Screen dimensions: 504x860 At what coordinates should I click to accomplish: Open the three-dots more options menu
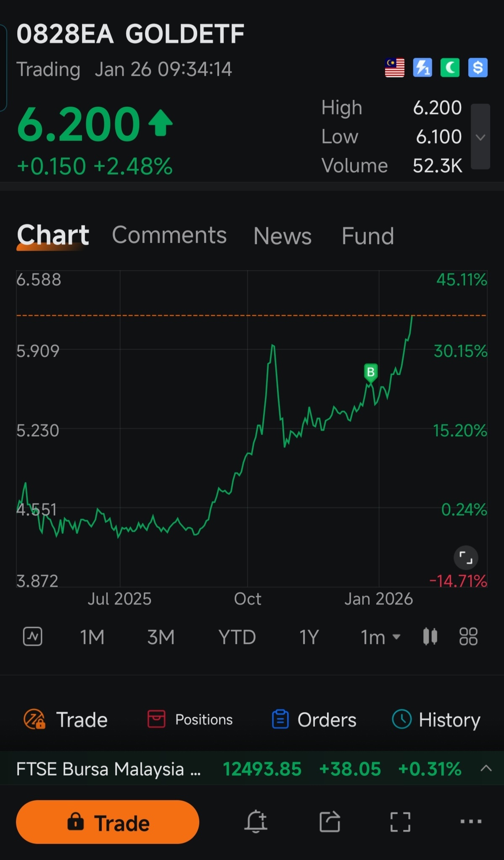tap(471, 821)
